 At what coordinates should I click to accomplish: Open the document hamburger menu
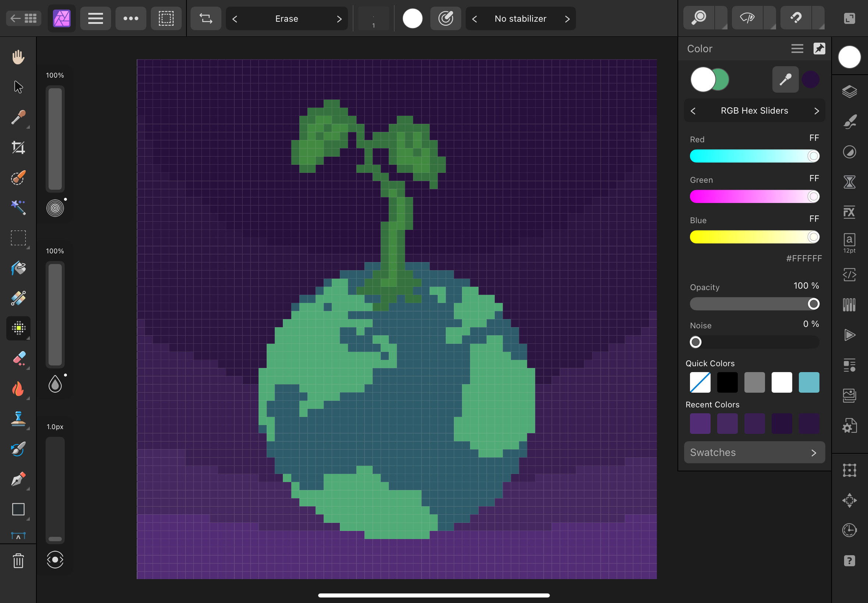[x=95, y=18]
